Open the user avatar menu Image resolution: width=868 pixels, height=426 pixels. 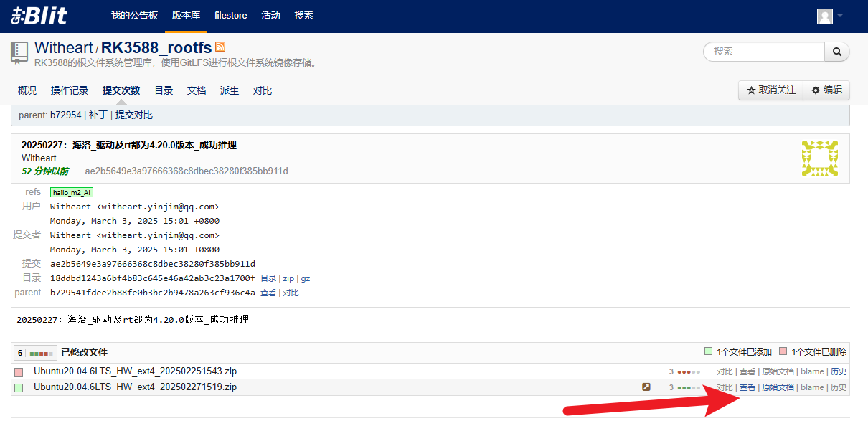(830, 16)
